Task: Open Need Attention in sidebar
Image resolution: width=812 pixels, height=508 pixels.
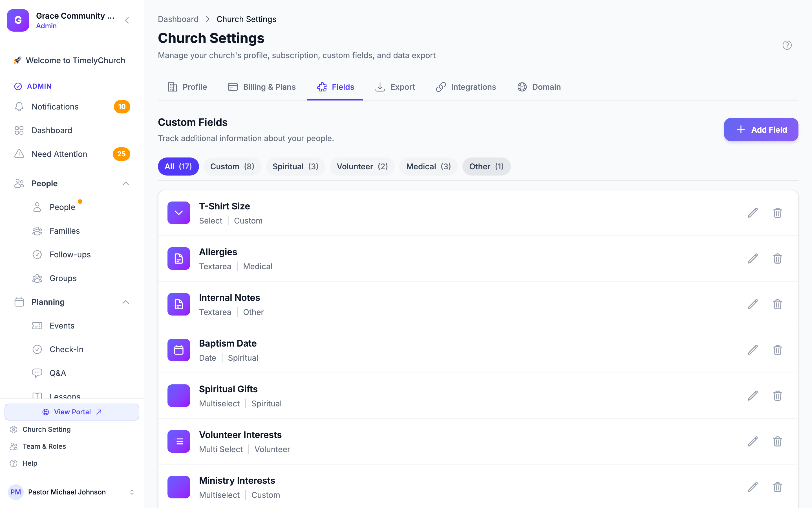Action: point(72,154)
